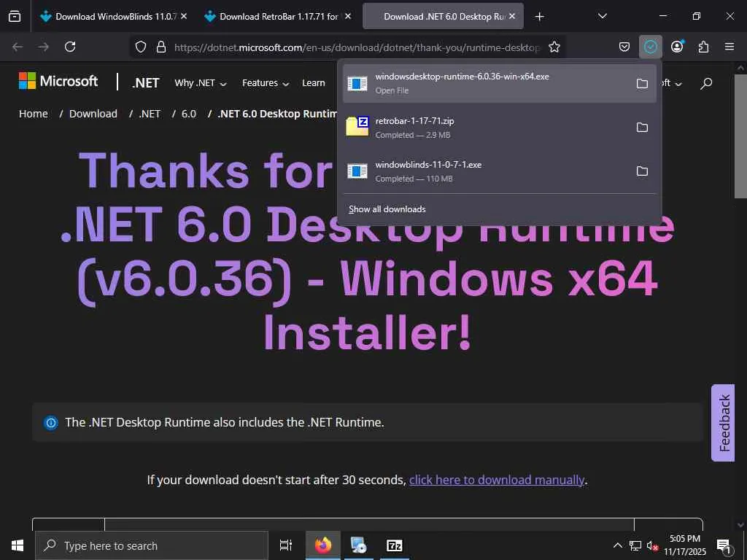
Task: Click here to download manually link
Action: coord(497,480)
